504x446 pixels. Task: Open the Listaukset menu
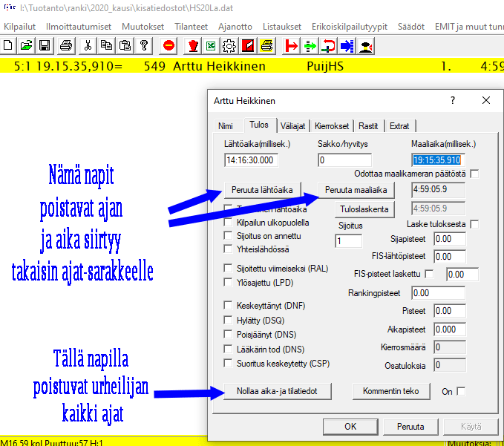click(x=282, y=26)
